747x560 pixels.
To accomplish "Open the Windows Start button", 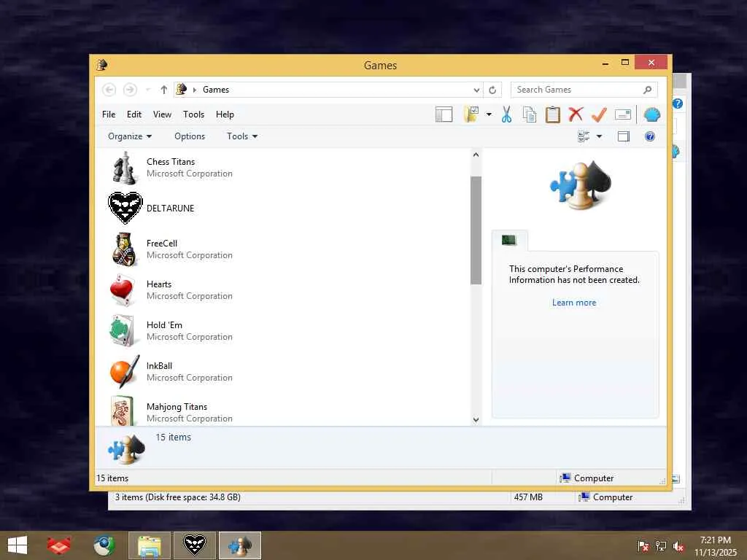I will 18,545.
